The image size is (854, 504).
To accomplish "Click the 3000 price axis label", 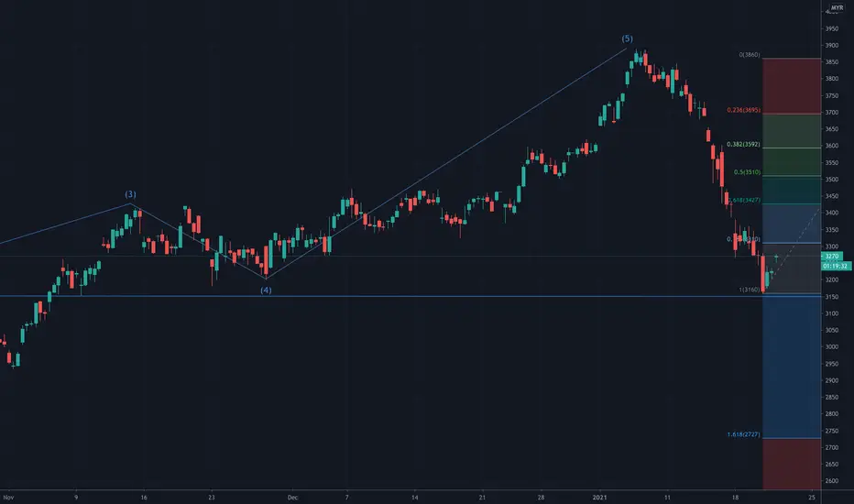I will coord(832,346).
